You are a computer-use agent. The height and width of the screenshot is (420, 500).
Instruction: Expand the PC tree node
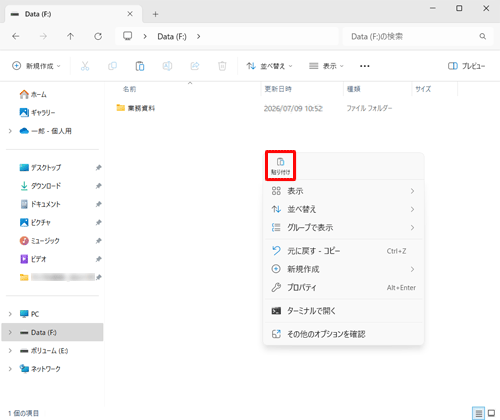tap(10, 314)
